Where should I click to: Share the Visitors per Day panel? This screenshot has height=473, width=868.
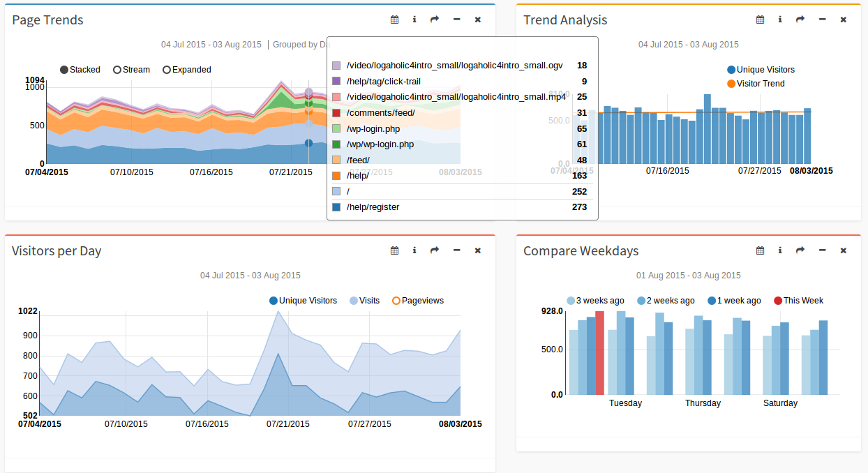coord(435,250)
